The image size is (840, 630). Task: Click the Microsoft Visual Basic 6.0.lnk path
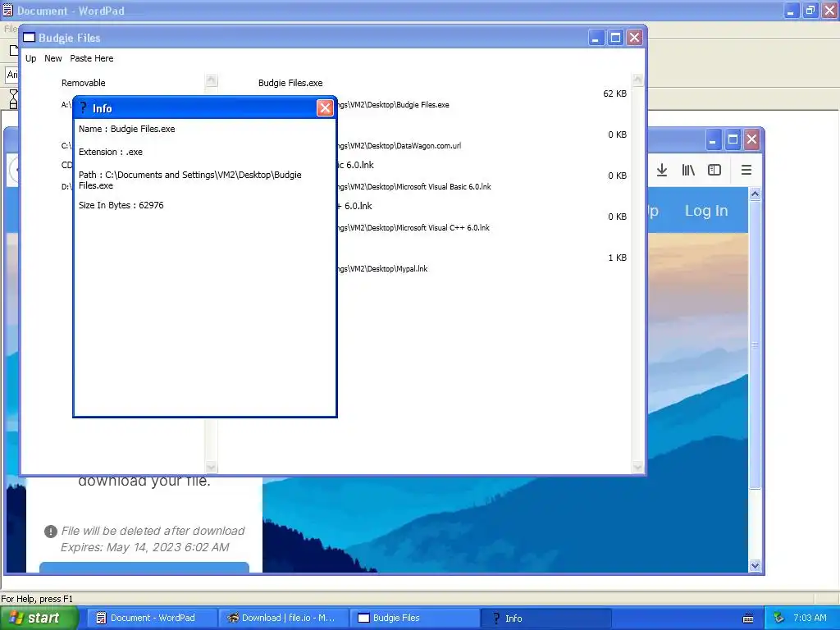pos(414,187)
